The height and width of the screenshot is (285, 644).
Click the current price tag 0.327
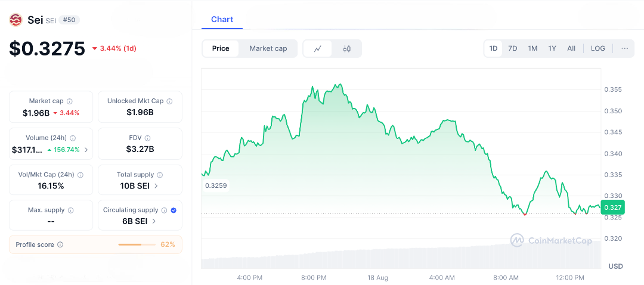612,207
